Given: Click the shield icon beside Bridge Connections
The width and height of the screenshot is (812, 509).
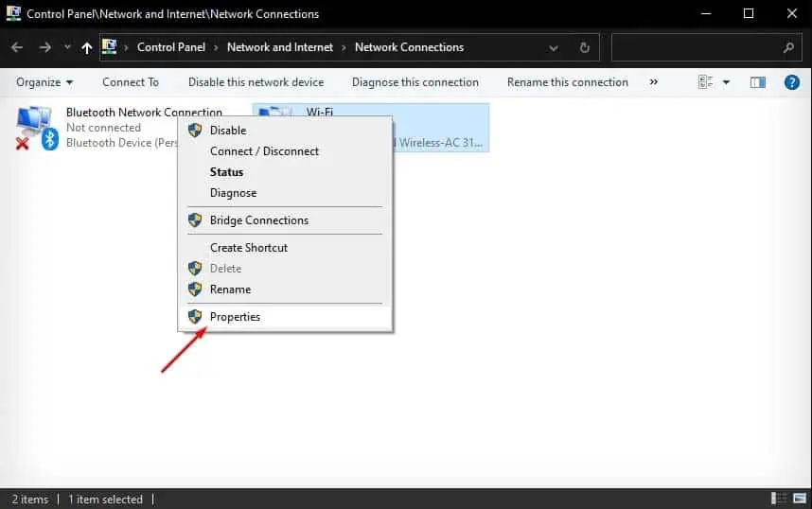Looking at the screenshot, I should tap(195, 219).
